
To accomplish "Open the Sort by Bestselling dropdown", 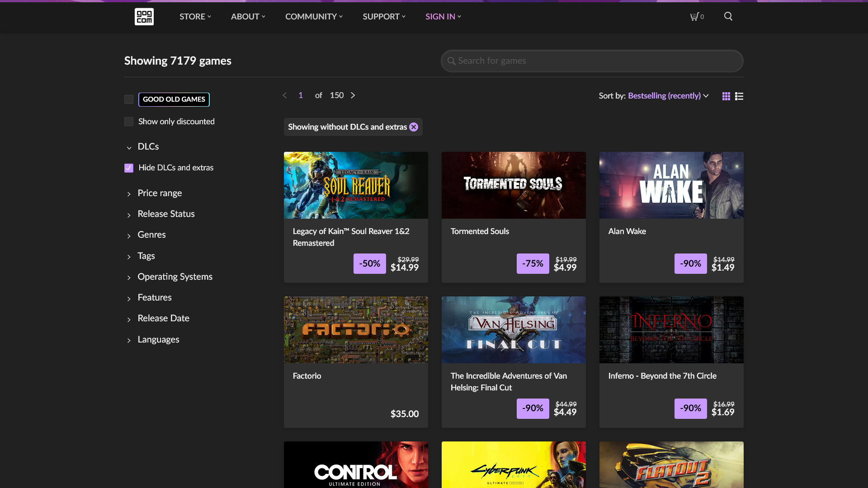I will click(668, 96).
